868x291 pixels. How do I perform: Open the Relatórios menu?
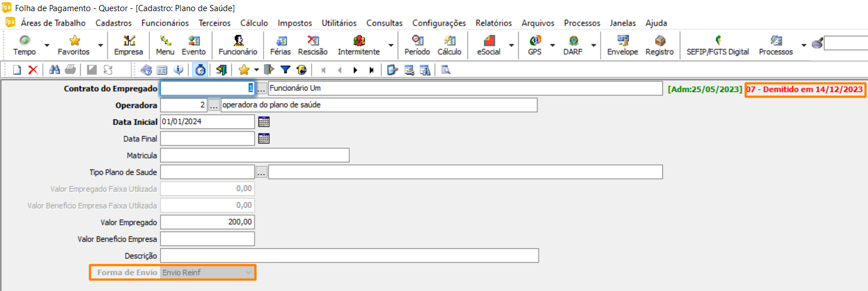[494, 23]
